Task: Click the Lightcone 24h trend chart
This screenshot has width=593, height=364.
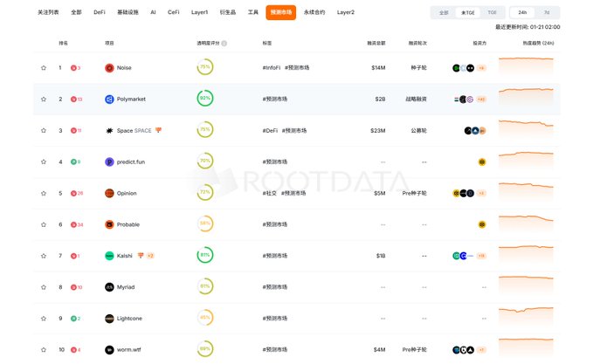Action: 526,316
